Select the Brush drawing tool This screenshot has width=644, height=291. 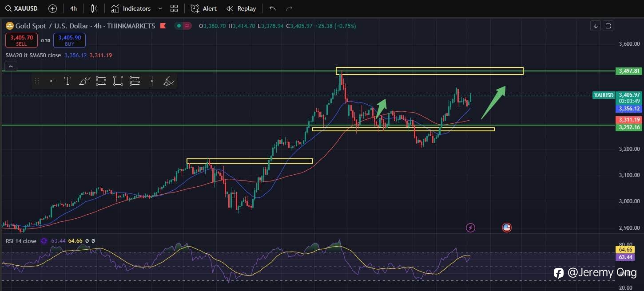coord(84,81)
